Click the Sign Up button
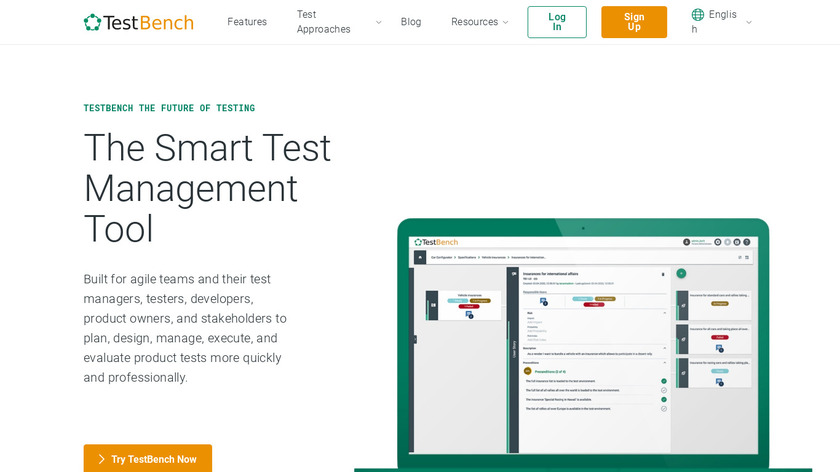The height and width of the screenshot is (472, 840). pos(634,22)
